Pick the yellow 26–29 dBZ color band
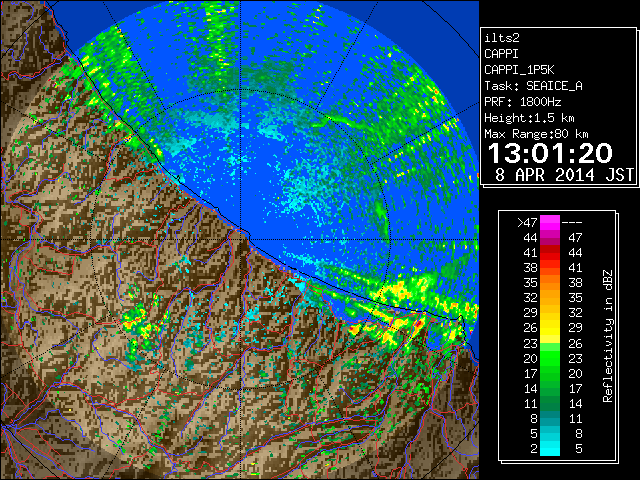640x480 pixels. click(x=550, y=328)
